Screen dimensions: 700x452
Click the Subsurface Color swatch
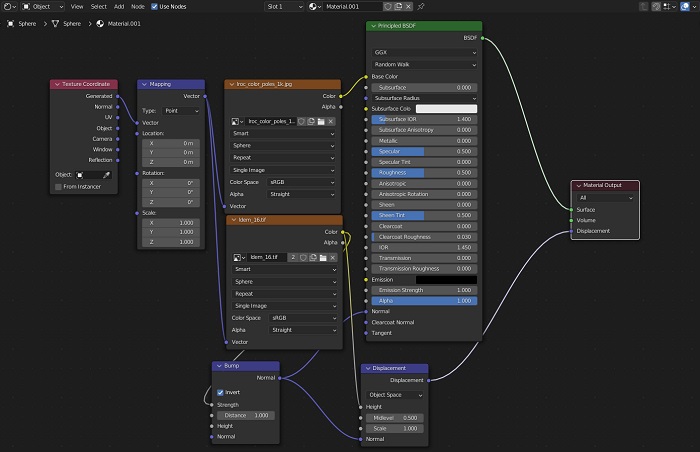[x=446, y=108]
